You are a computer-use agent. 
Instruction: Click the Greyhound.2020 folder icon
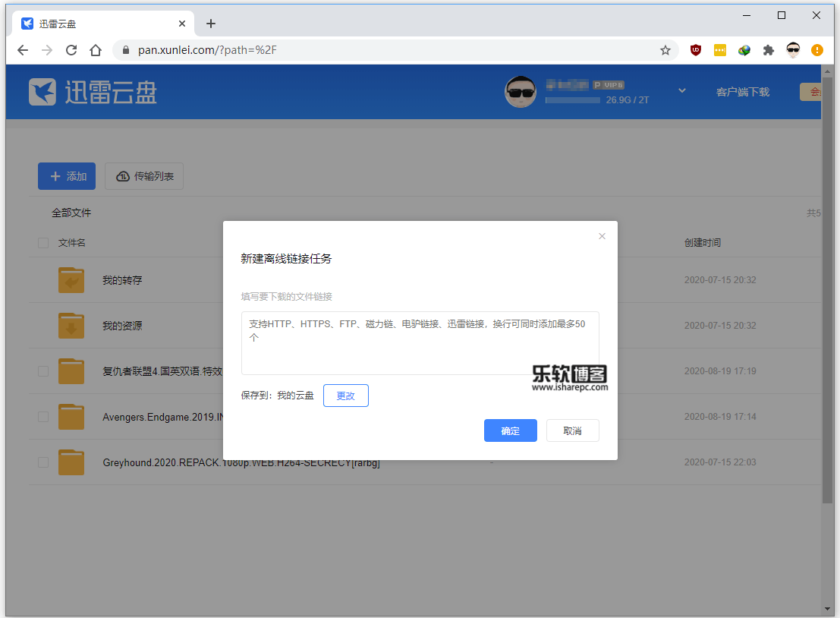71,462
